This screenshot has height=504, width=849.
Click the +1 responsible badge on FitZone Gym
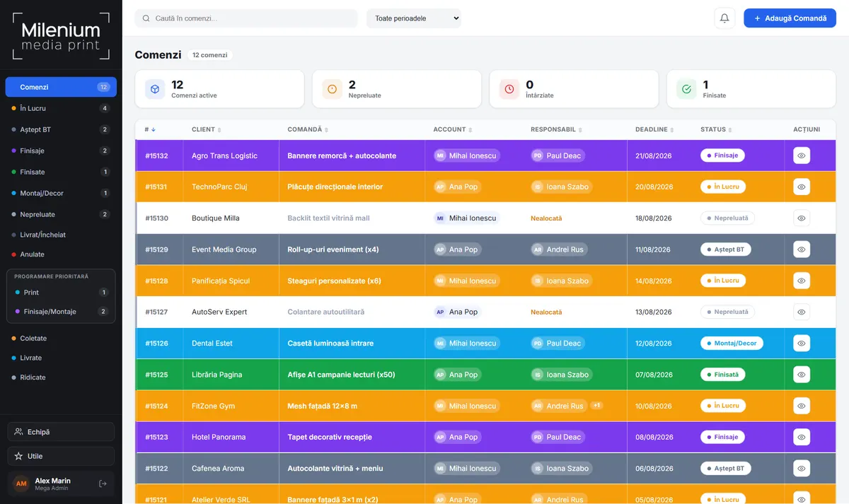[x=596, y=406]
